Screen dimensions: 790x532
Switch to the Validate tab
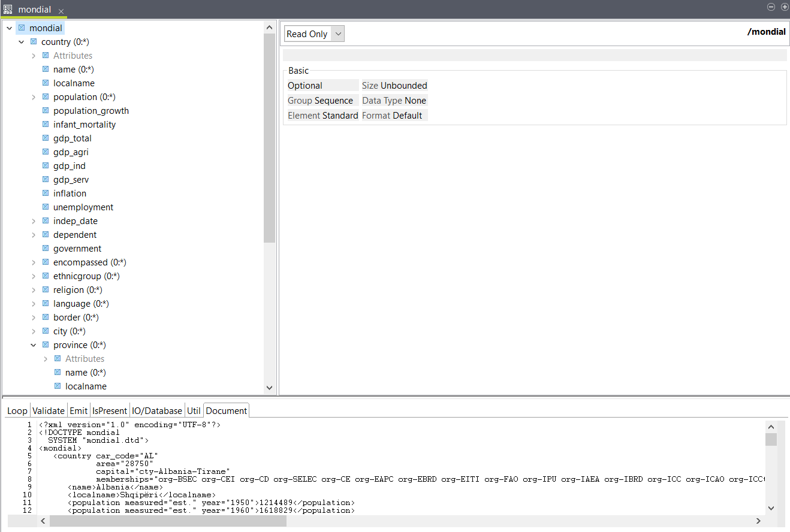click(x=48, y=410)
